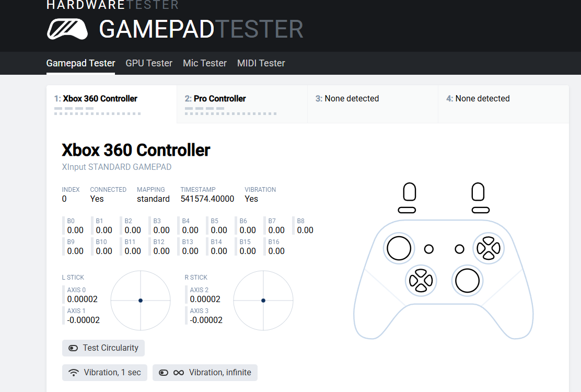Click the gamepad logo icon in the header
Image resolution: width=581 pixels, height=392 pixels.
click(67, 29)
